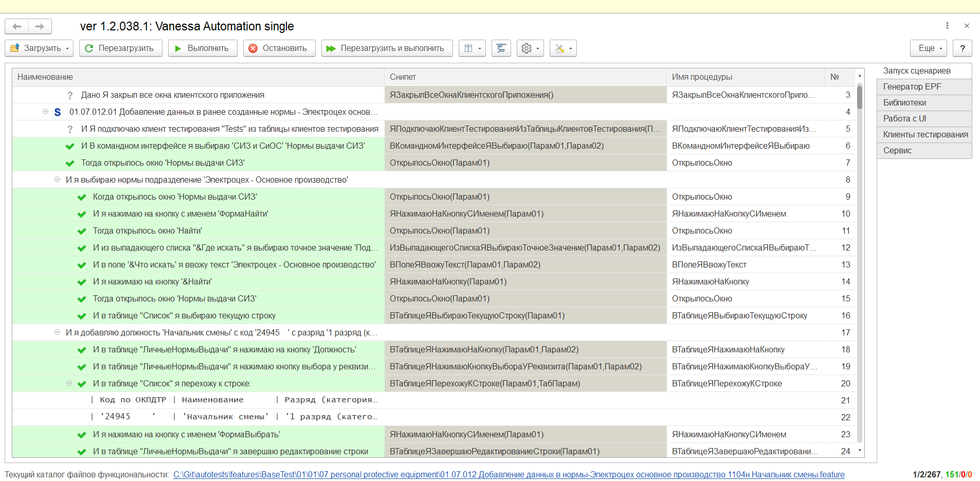Image resolution: width=980 pixels, height=481 pixels.
Task: Click the vertical scrollbar of the steps table
Action: (860, 257)
